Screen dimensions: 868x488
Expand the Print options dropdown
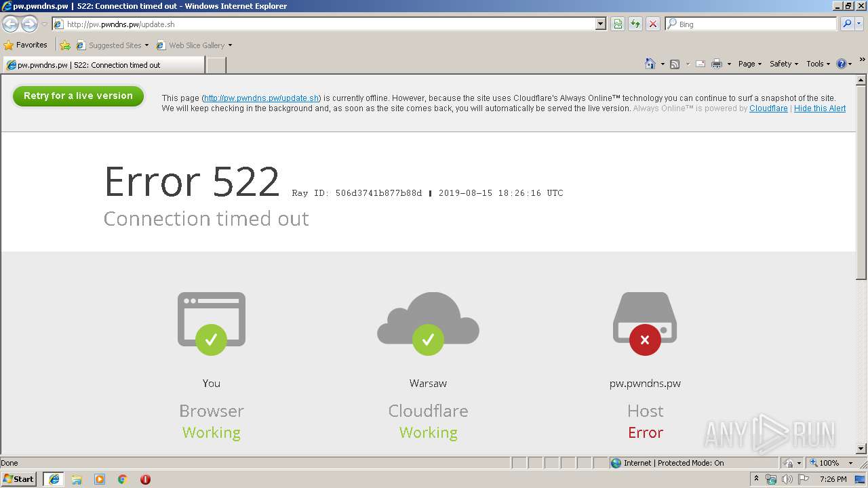pos(729,64)
